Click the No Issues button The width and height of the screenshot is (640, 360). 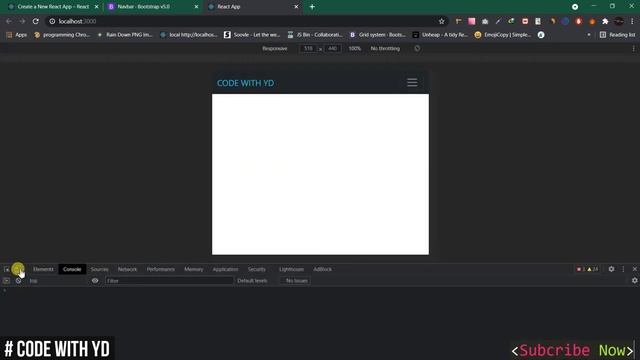[297, 281]
